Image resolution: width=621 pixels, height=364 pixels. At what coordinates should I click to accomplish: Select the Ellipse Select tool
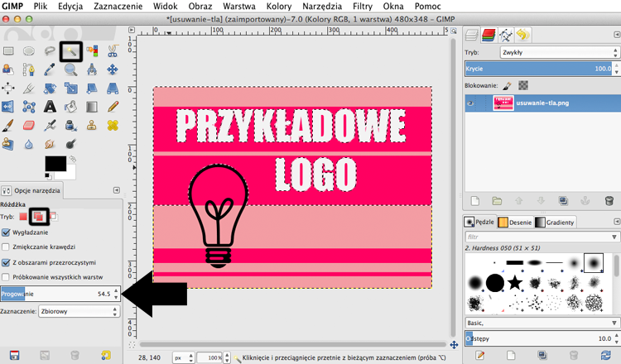point(28,51)
